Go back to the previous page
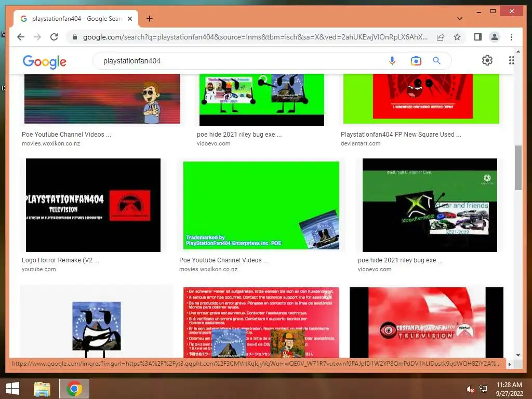The height and width of the screenshot is (399, 532). pos(21,37)
